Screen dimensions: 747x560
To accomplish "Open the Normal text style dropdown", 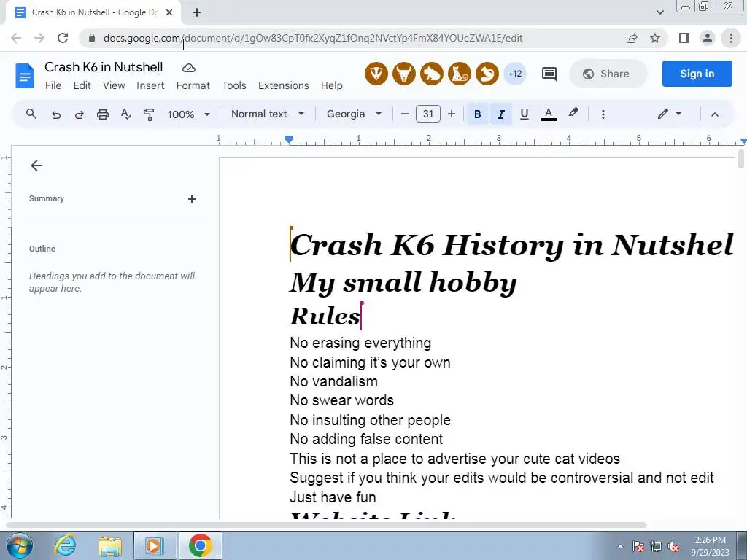I will [x=267, y=114].
